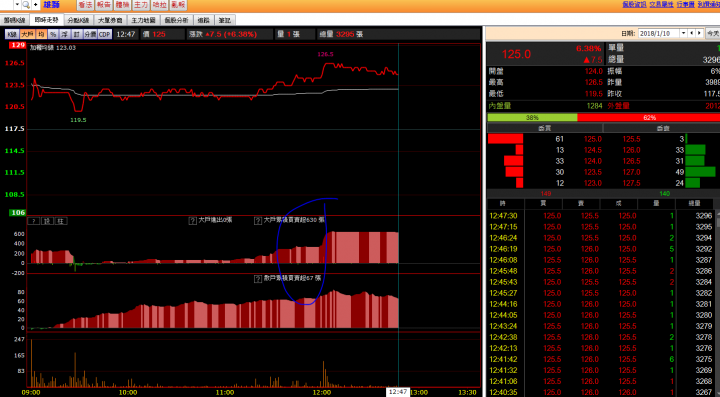Click the help icon beside 散戶累積買賣超67張
The width and height of the screenshot is (720, 397).
tap(258, 279)
